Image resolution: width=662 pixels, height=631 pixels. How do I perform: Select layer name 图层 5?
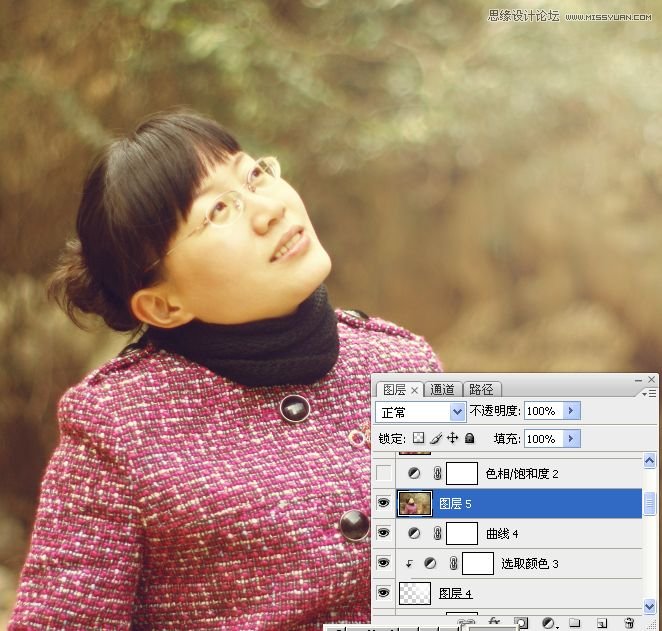click(455, 504)
